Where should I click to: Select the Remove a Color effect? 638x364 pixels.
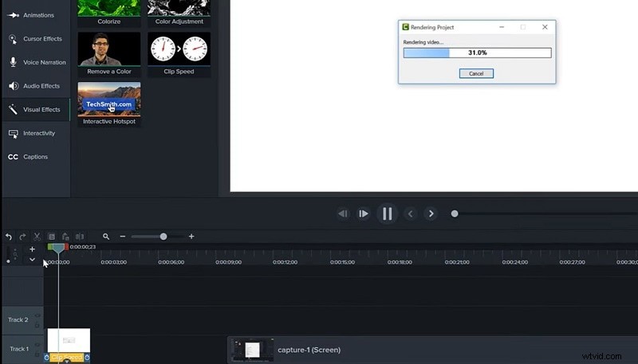pyautogui.click(x=109, y=54)
